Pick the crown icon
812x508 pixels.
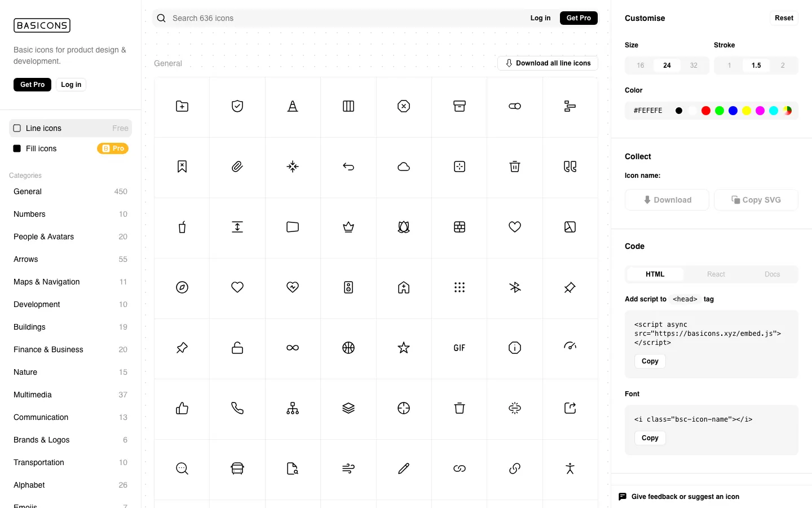click(348, 227)
